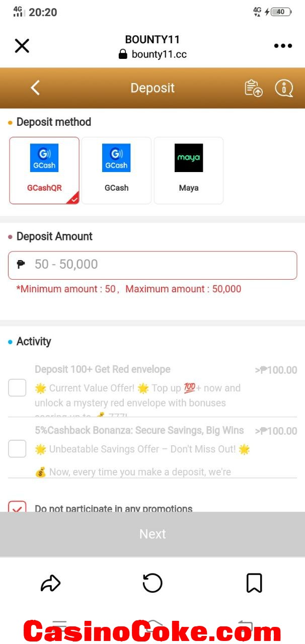Open the deposit records clipboard icon
Image resolution: width=305 pixels, height=644 pixels.
[x=254, y=88]
